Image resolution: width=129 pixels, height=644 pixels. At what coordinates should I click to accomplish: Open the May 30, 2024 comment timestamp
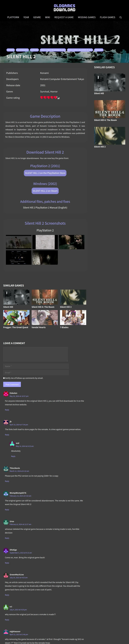[x=19, y=396]
